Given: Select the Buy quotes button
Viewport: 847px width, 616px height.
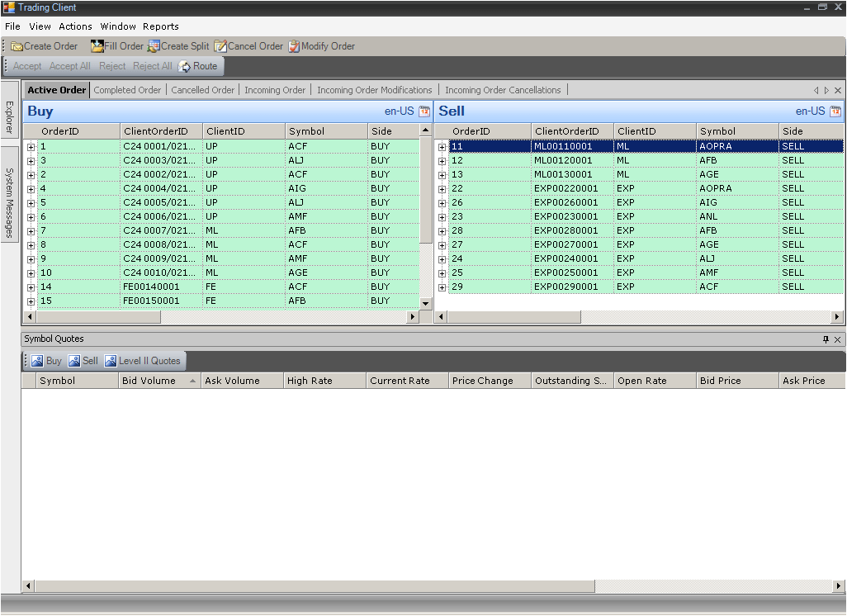Looking at the screenshot, I should pos(47,361).
